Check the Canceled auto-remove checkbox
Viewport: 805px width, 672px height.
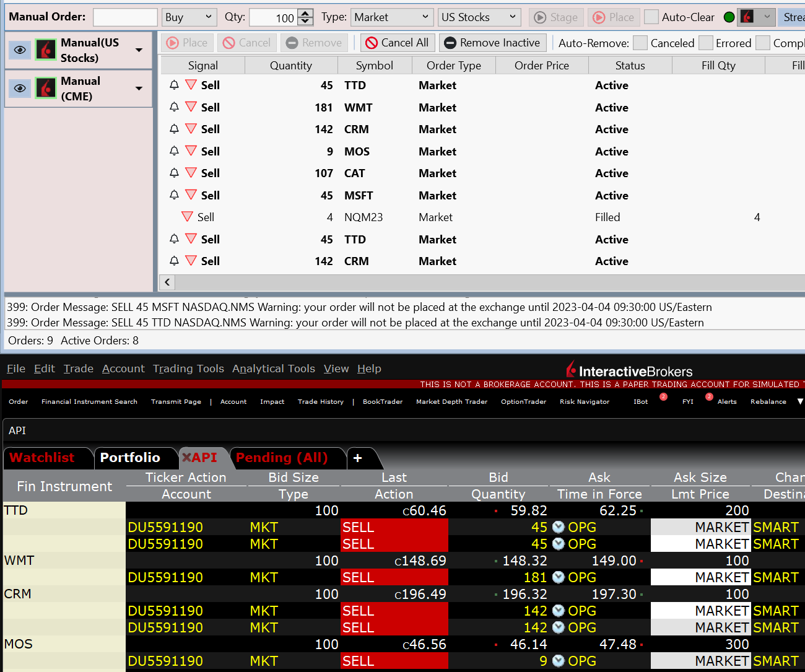[x=640, y=43]
